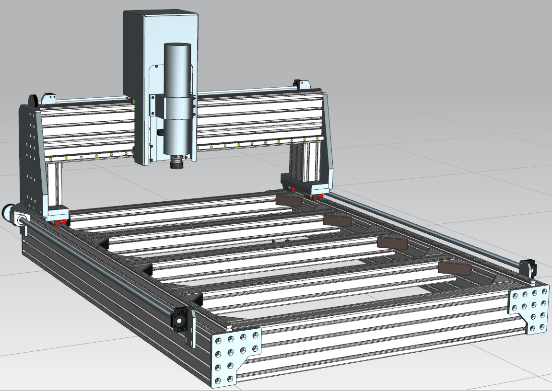Screen dimensions: 552x392
Task: Click empty background area to deselect
Action: 432,48
